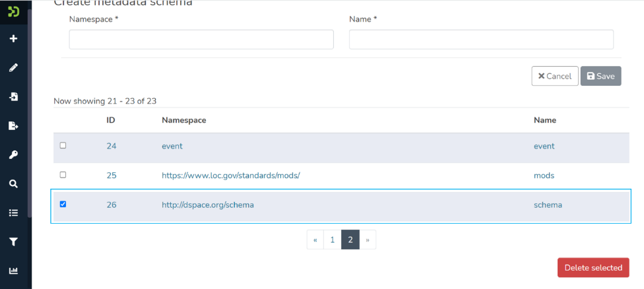
Task: Open the Import sidebar icon
Action: [13, 96]
